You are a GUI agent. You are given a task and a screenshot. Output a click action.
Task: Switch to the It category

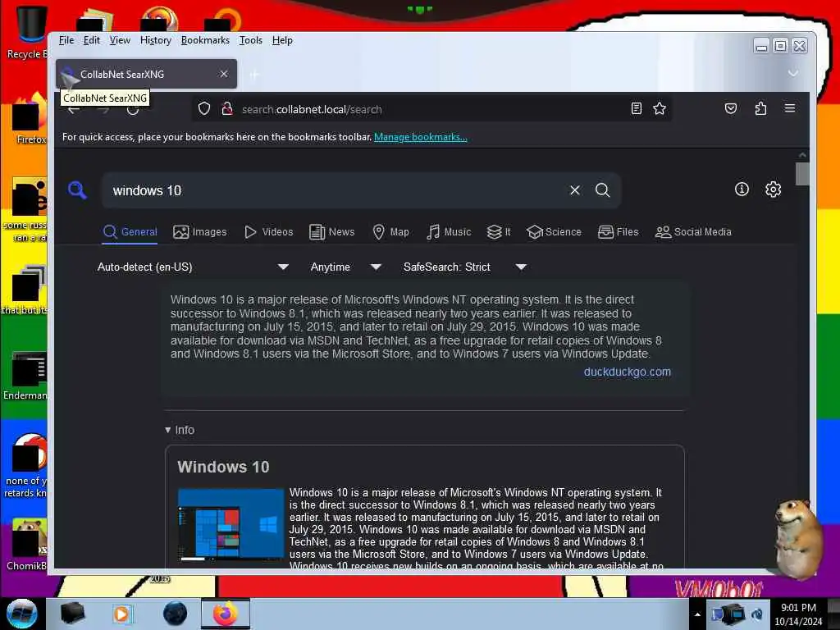click(499, 232)
